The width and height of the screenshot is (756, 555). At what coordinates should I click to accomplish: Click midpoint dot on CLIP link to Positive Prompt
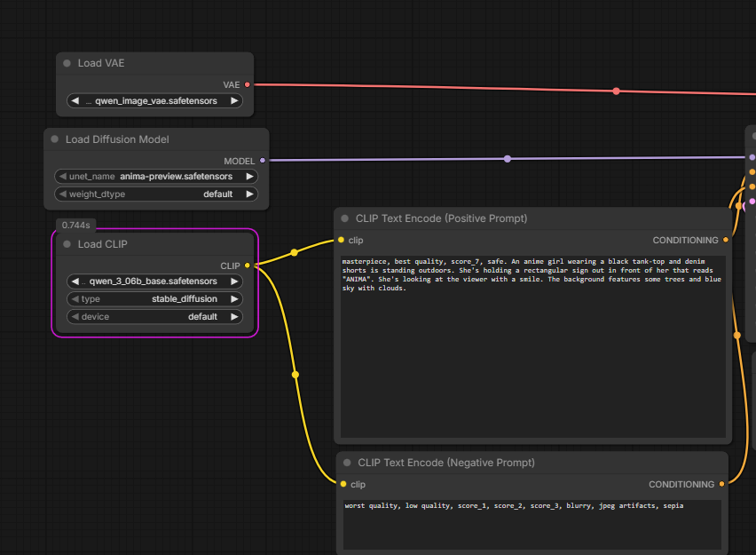294,252
